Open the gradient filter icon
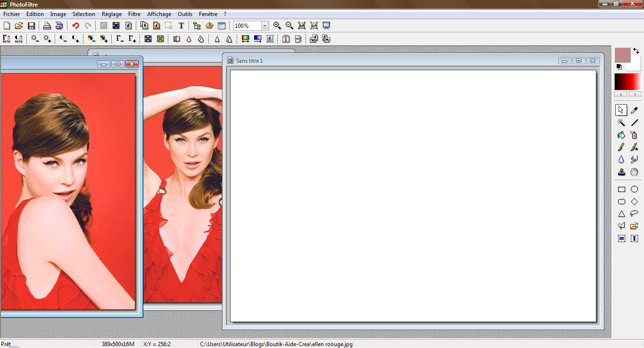Image resolution: width=644 pixels, height=348 pixels. pyautogui.click(x=257, y=39)
